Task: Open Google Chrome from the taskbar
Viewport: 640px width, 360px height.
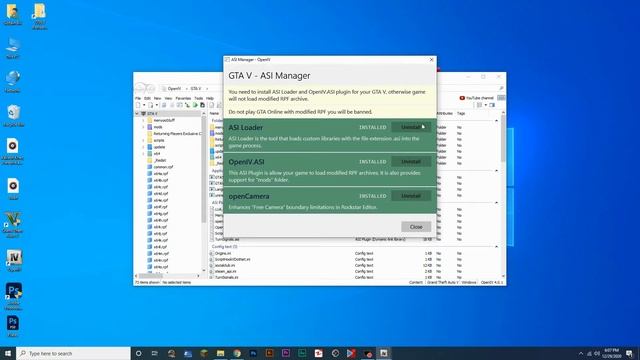Action: (x=237, y=353)
